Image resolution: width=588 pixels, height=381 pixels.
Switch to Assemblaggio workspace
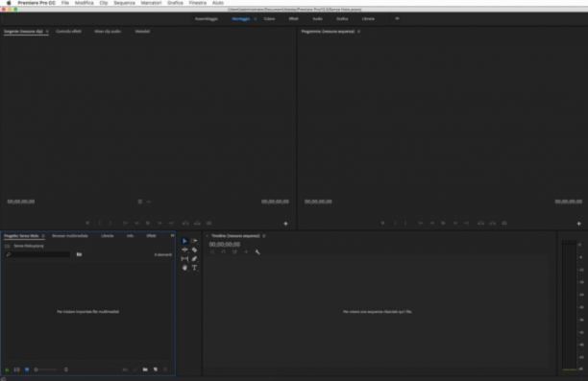[x=207, y=19]
